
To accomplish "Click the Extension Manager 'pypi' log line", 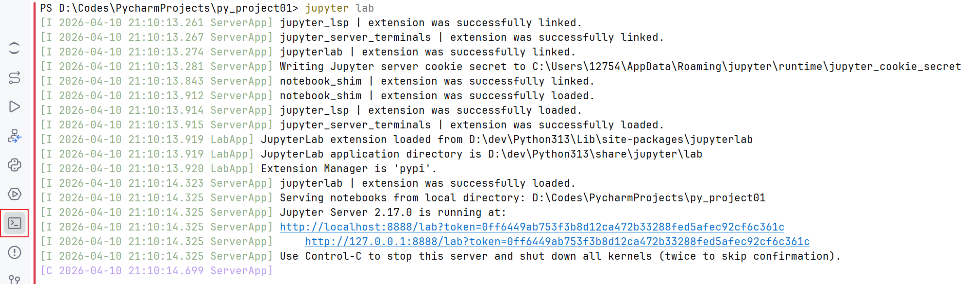I will (x=347, y=168).
